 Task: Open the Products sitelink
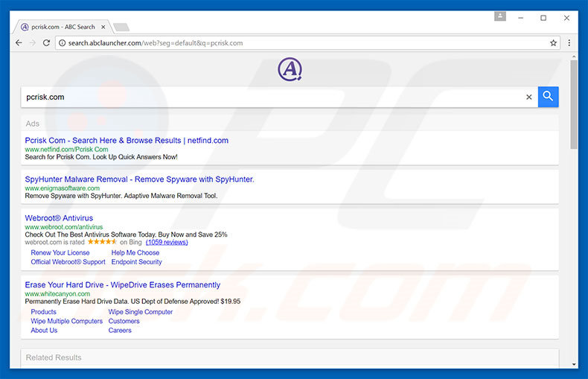[x=43, y=312]
